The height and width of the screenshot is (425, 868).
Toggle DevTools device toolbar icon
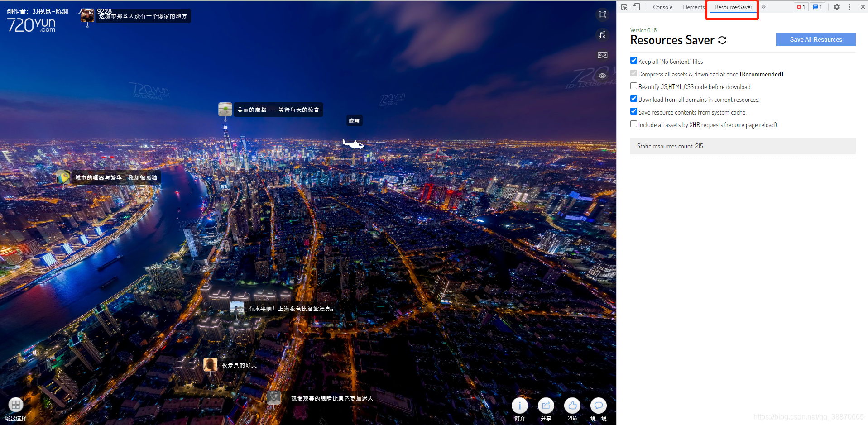pos(636,7)
